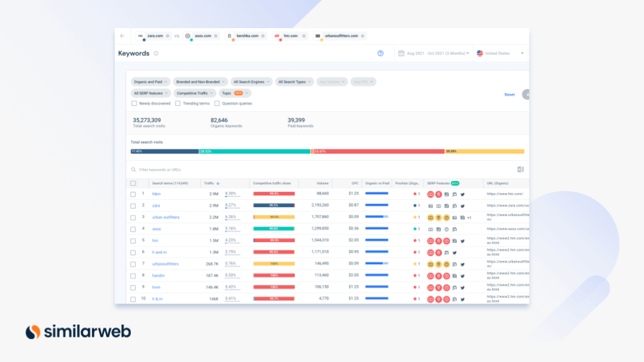Open the Competitive Traffic dropdown

tap(195, 93)
